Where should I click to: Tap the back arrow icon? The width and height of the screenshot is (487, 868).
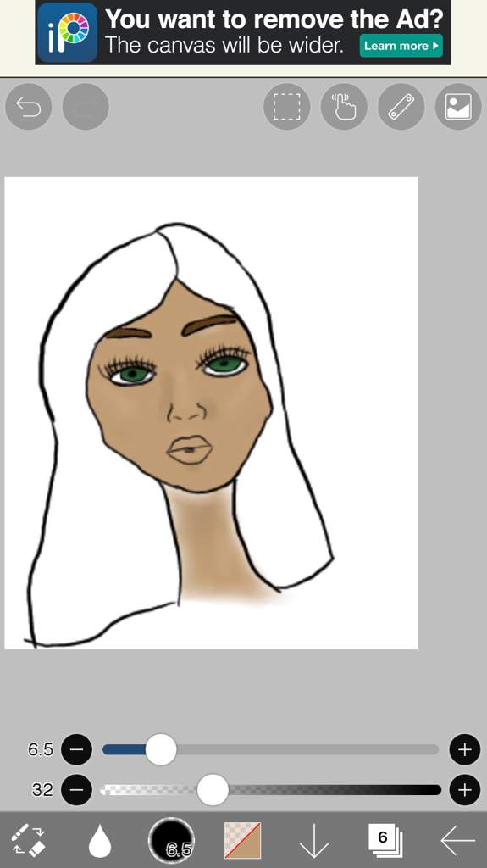point(457,840)
